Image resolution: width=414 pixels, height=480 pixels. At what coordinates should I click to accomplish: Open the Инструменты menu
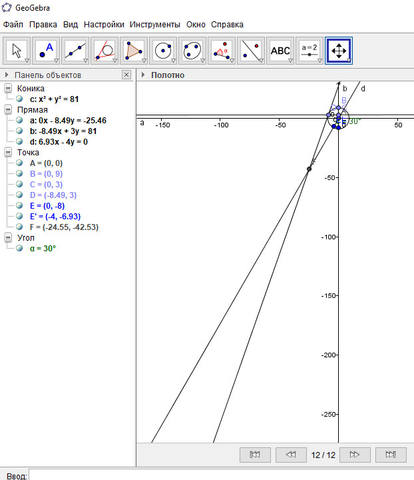[155, 24]
